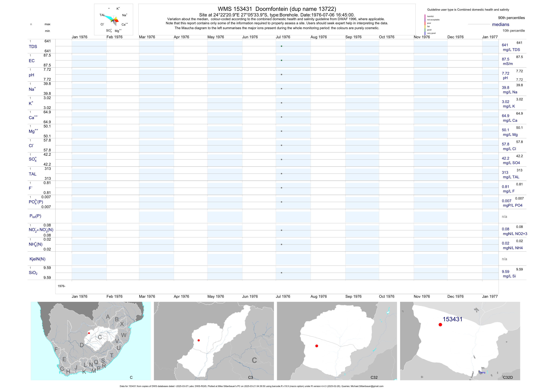
Task: Click the SiO2 data point marker
Action: [x=281, y=273]
